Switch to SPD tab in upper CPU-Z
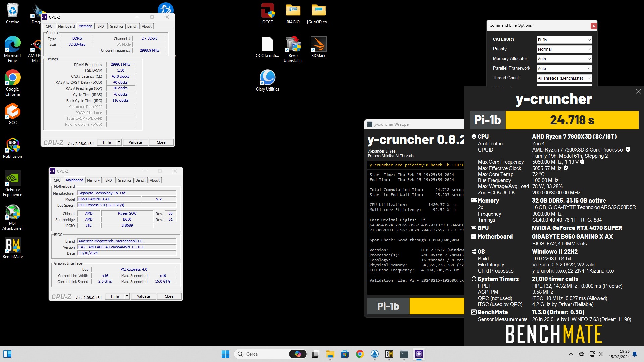644x362 pixels. pos(101,26)
